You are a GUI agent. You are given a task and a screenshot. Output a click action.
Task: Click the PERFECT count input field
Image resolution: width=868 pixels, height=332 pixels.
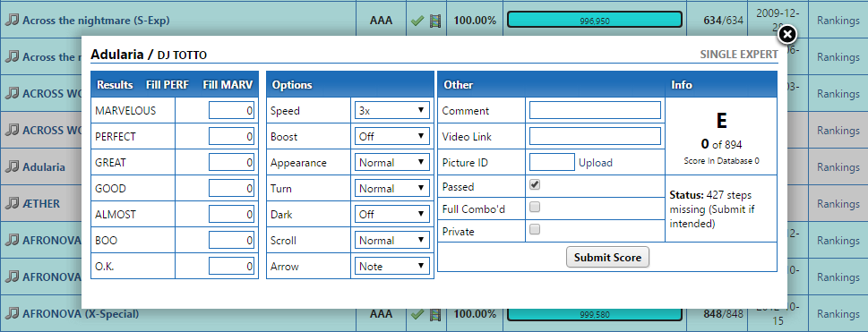tap(231, 136)
